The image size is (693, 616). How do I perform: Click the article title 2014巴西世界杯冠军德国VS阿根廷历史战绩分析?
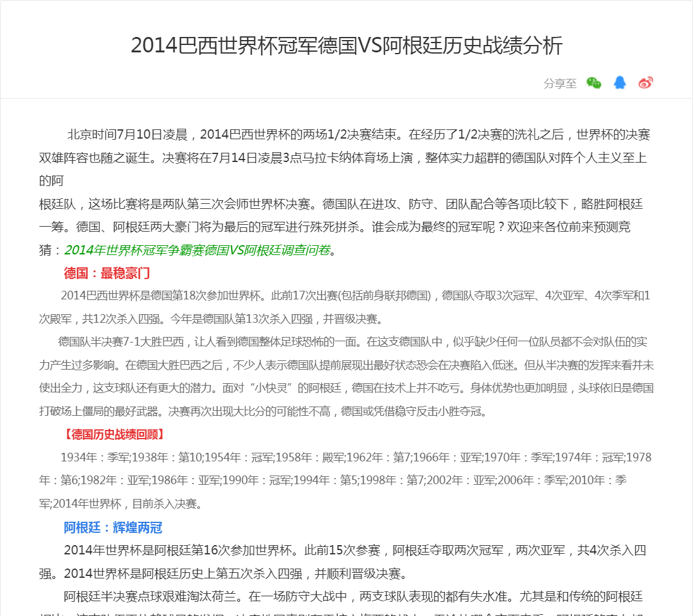[347, 46]
